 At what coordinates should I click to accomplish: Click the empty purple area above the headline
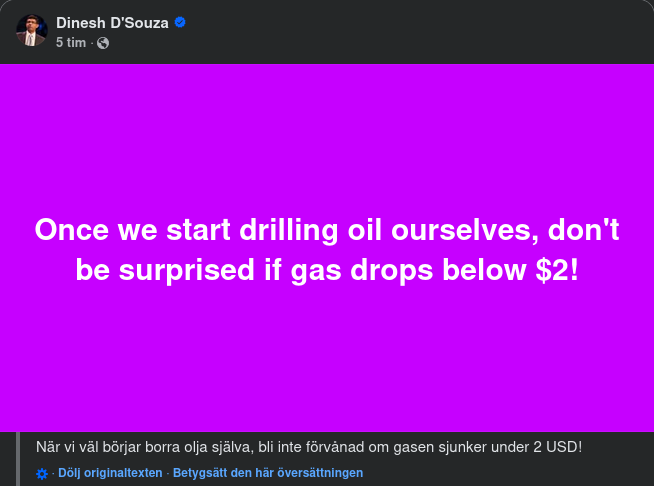click(327, 130)
